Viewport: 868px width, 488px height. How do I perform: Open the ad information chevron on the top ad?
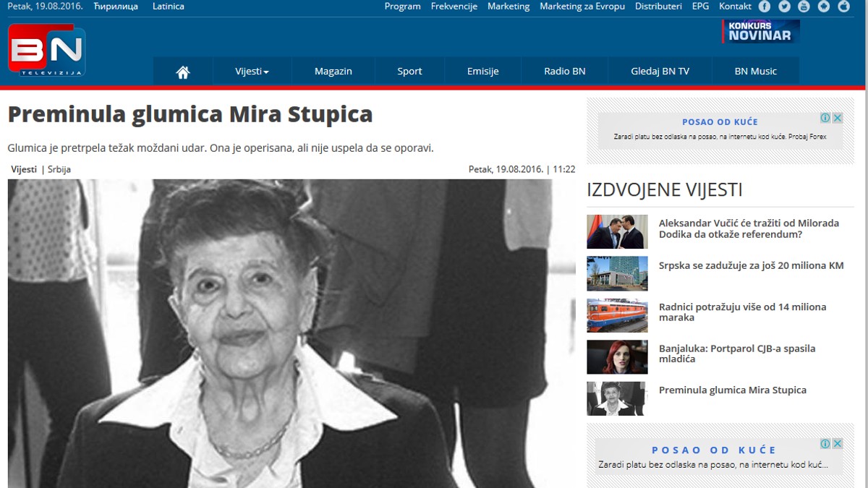(827, 117)
